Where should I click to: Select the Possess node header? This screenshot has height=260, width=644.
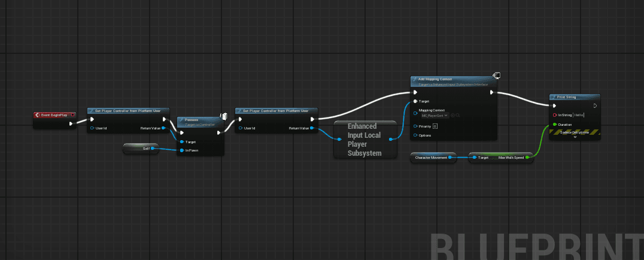pyautogui.click(x=200, y=122)
